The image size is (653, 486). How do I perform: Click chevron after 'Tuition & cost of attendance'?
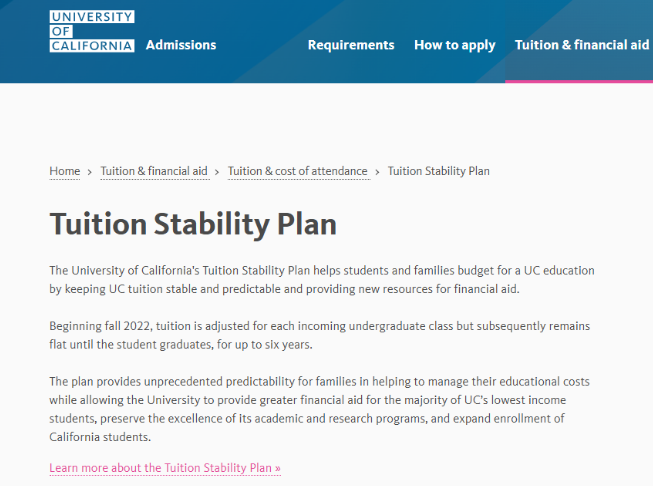pos(377,172)
